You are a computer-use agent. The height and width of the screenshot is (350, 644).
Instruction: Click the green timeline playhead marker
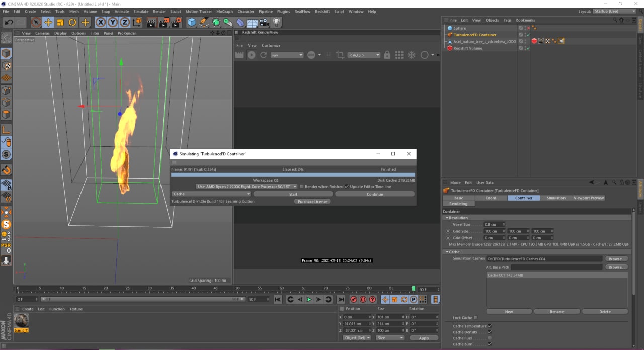coord(414,289)
